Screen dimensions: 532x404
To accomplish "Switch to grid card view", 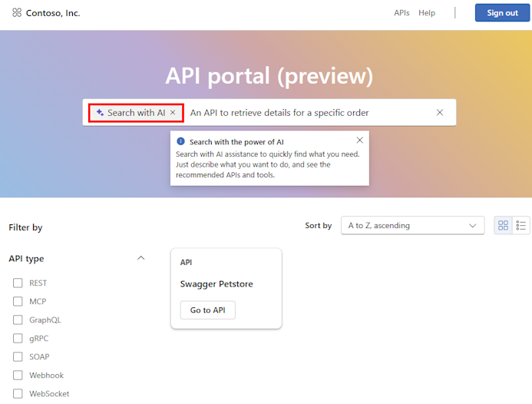I will click(x=503, y=225).
